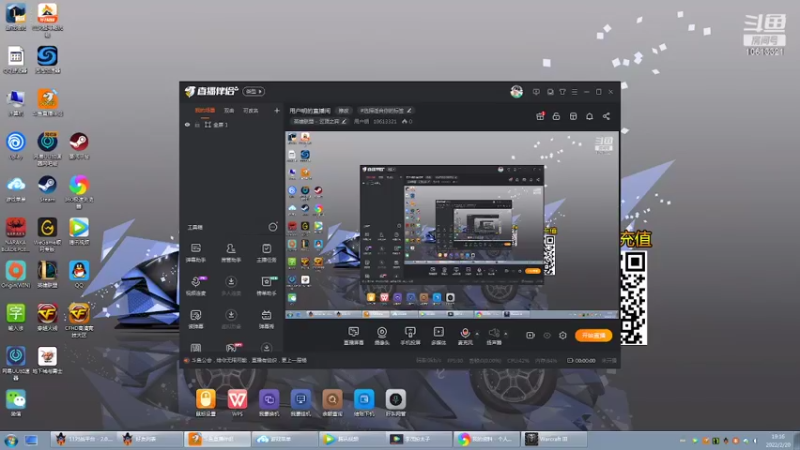Open the streaming settings gear icon
Screen dimensions: 800x450
[x=562, y=335]
